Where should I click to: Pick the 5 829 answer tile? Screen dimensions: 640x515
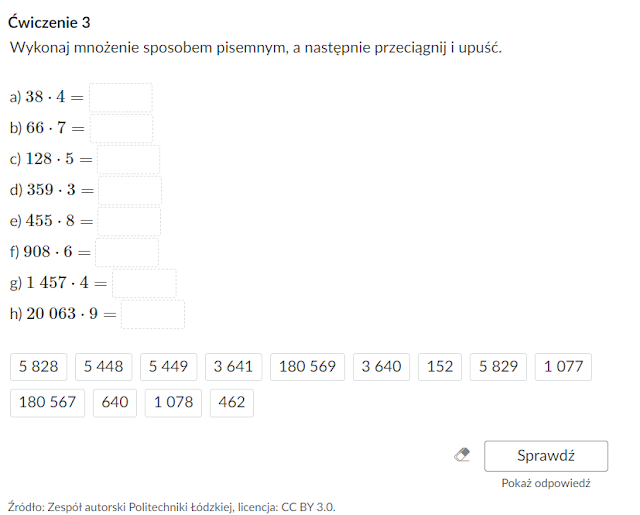498,366
